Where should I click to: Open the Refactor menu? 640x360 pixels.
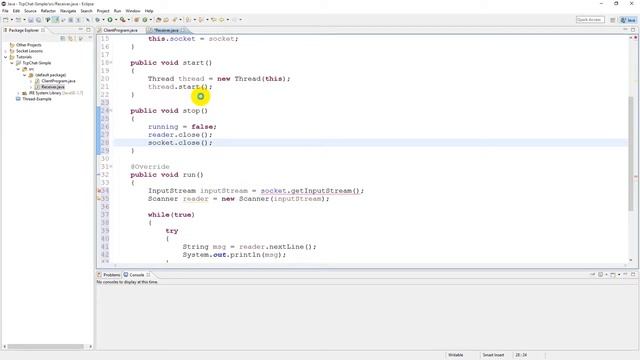(48, 11)
